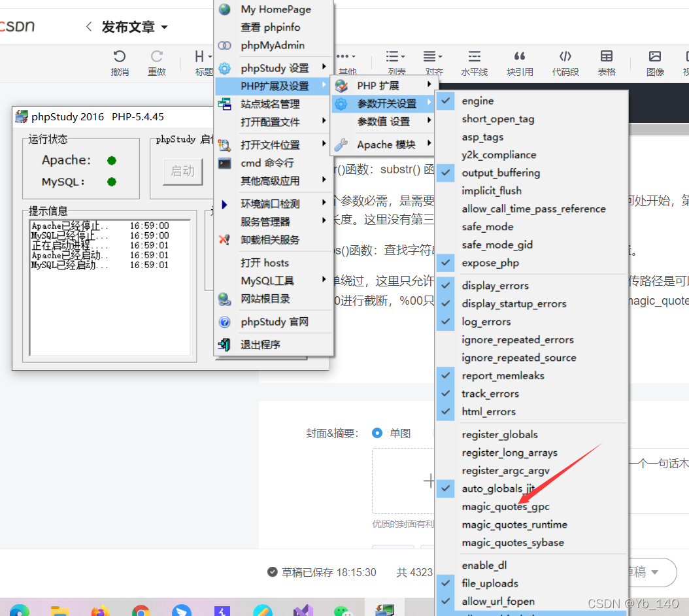Viewport: 689px width, 616px height.
Task: Insert a 代码段 code block
Action: [x=565, y=57]
